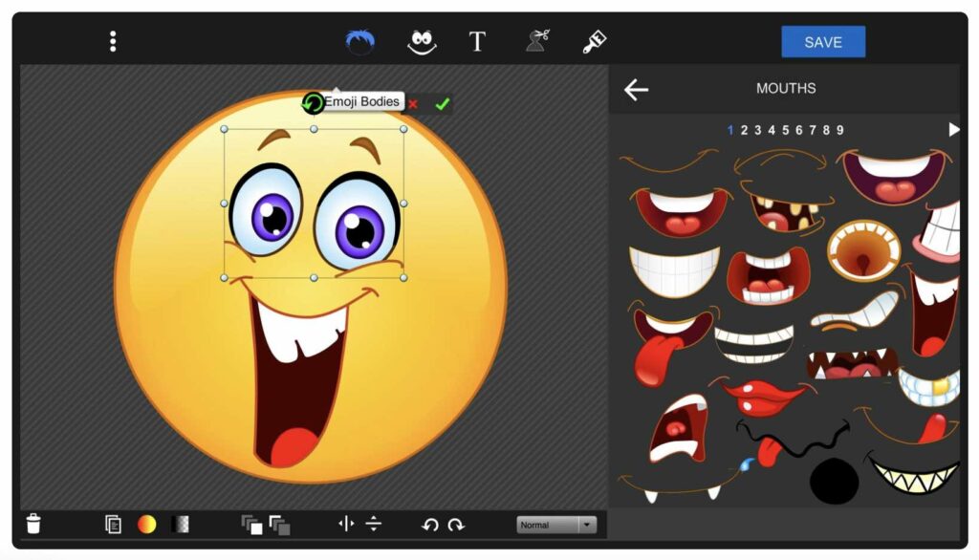Image resolution: width=979 pixels, height=560 pixels.
Task: Select the round orange-ringed open mouth
Action: [x=864, y=251]
